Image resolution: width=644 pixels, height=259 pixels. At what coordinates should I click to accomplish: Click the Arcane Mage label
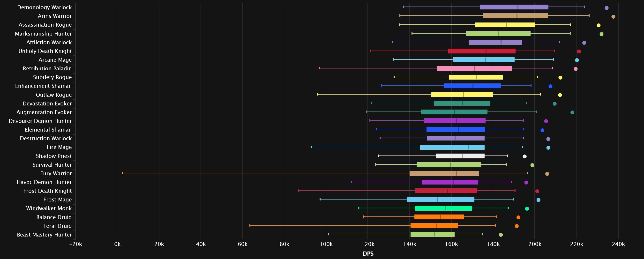click(55, 60)
